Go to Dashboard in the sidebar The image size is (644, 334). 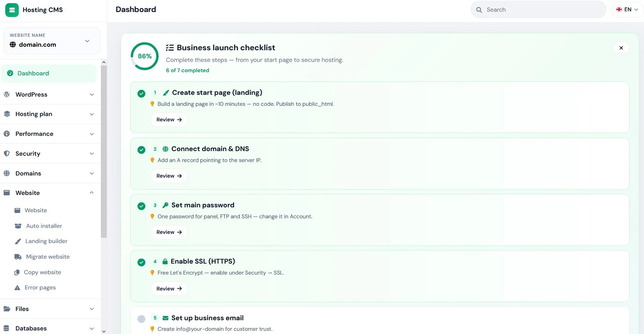[49, 73]
